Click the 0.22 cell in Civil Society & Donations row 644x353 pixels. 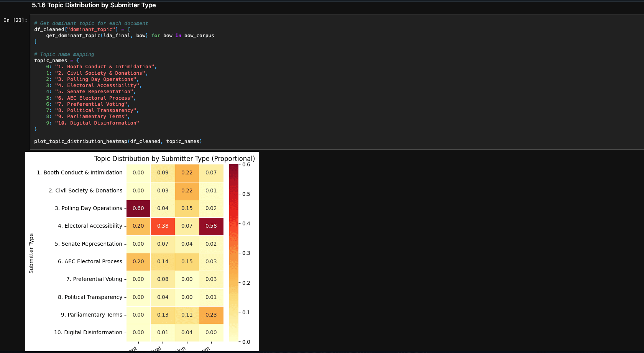(187, 190)
